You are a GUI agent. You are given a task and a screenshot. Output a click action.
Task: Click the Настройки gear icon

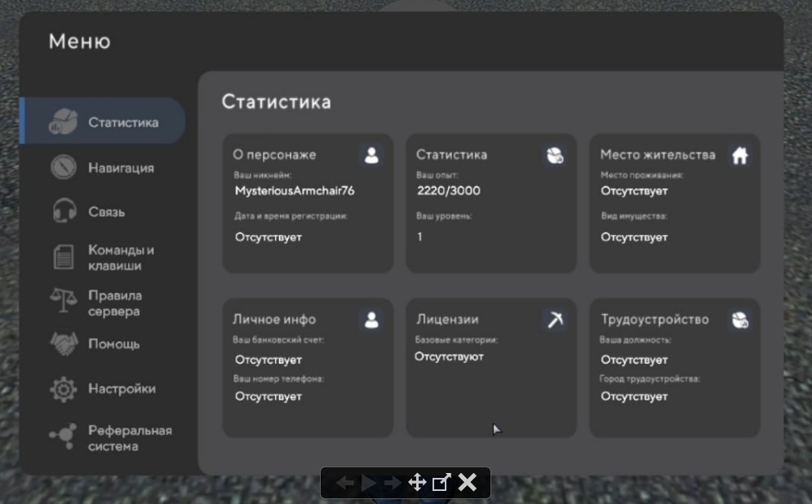coord(63,389)
